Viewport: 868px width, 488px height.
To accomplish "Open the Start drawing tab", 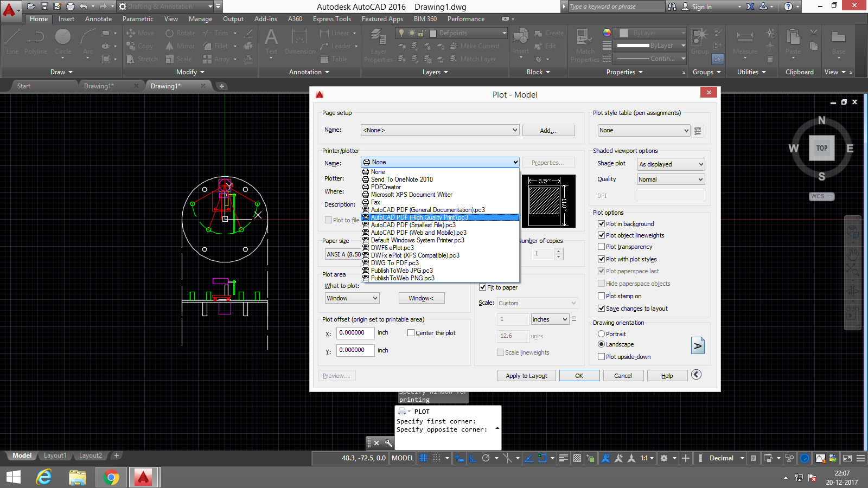I will (24, 86).
